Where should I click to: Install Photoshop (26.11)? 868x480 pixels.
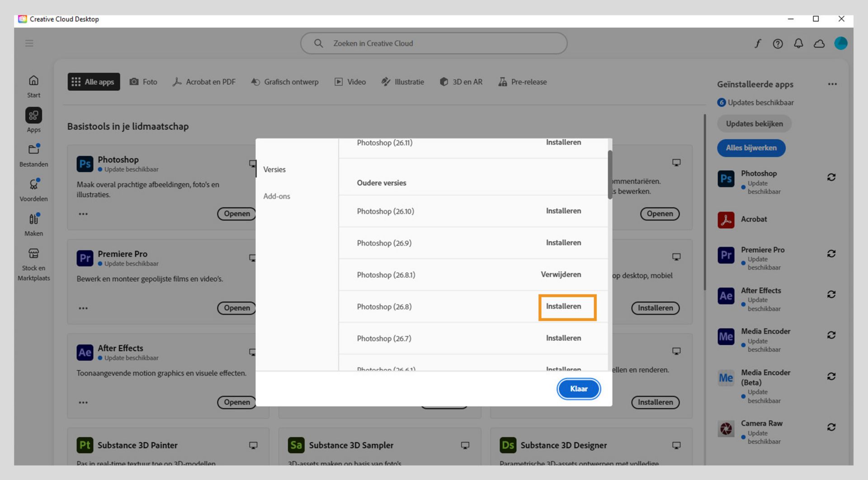(563, 143)
